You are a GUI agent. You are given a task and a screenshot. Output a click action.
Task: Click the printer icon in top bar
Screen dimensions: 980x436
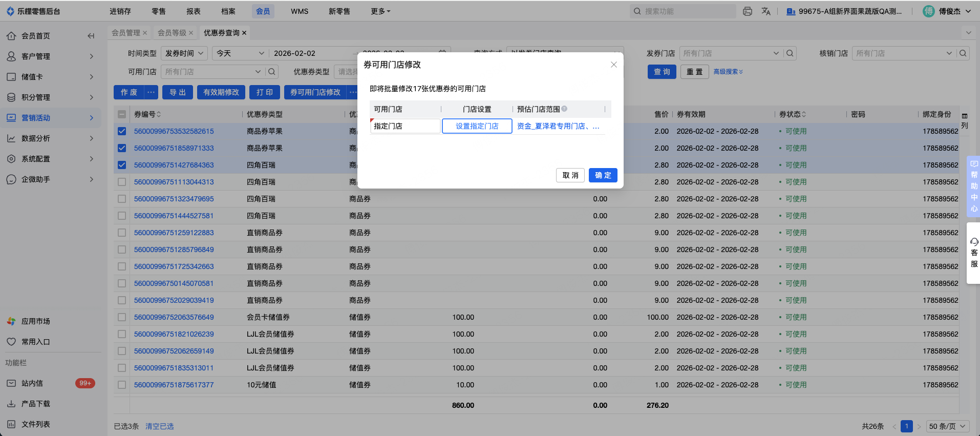(748, 11)
